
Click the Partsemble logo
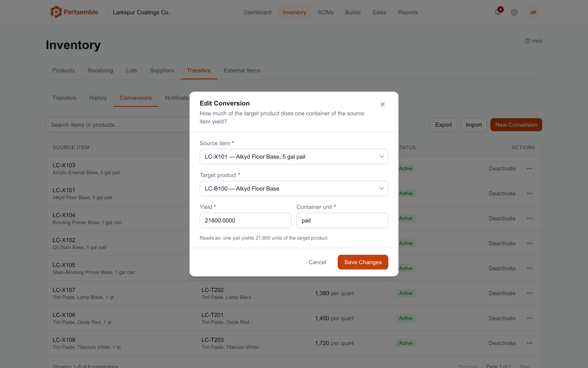point(74,12)
